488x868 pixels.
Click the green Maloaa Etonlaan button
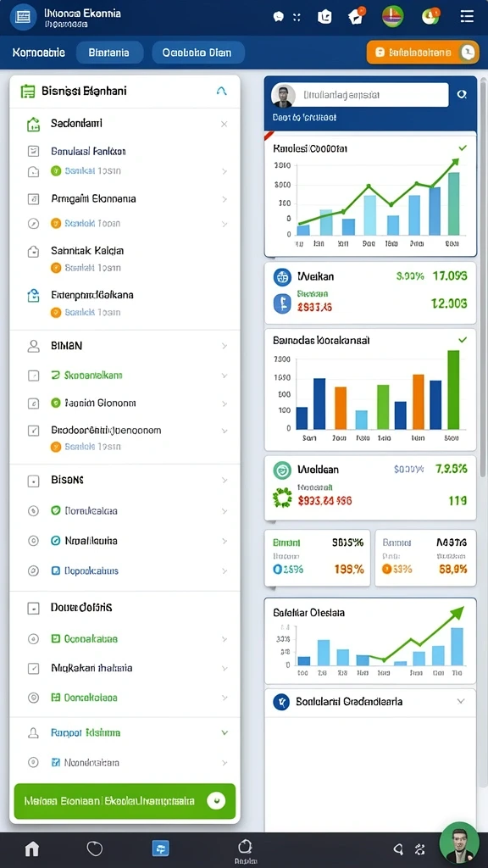click(x=125, y=801)
